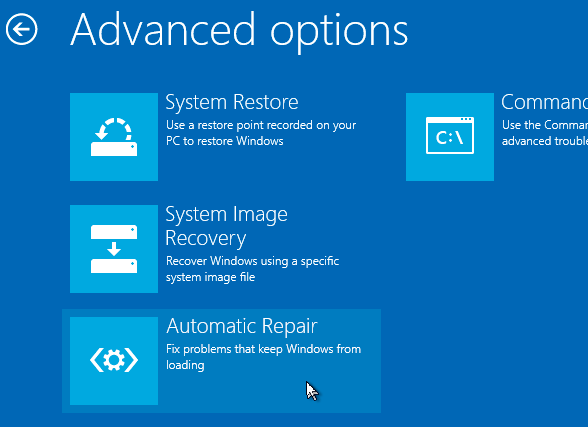Click the System Restore tile icon

point(114,137)
